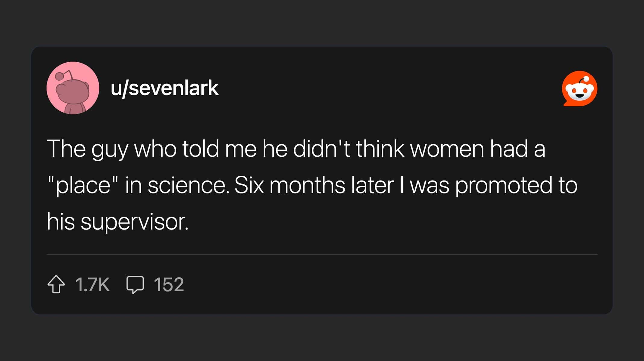Viewport: 644px width, 361px height.
Task: Click the word "told" in the post
Action: [201, 149]
